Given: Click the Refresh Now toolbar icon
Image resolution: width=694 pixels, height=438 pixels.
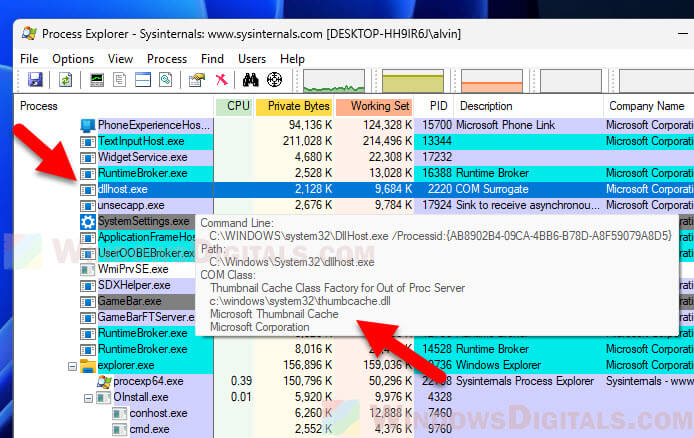Looking at the screenshot, I should pos(66,80).
